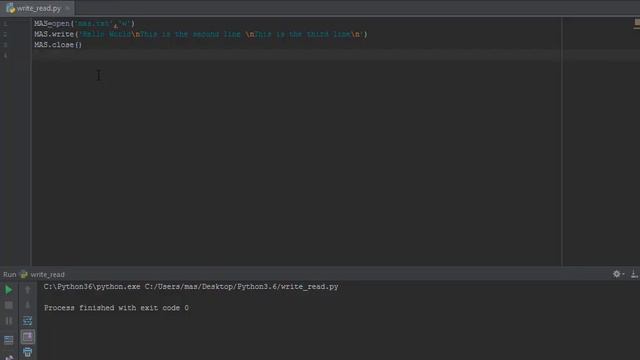Click the python icon next to write_read
The height and width of the screenshot is (360, 640).
click(24, 275)
